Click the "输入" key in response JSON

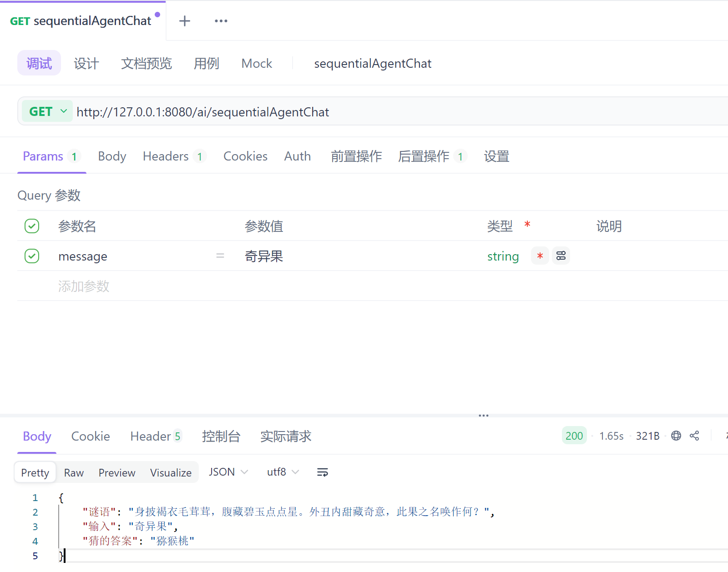[x=100, y=527]
